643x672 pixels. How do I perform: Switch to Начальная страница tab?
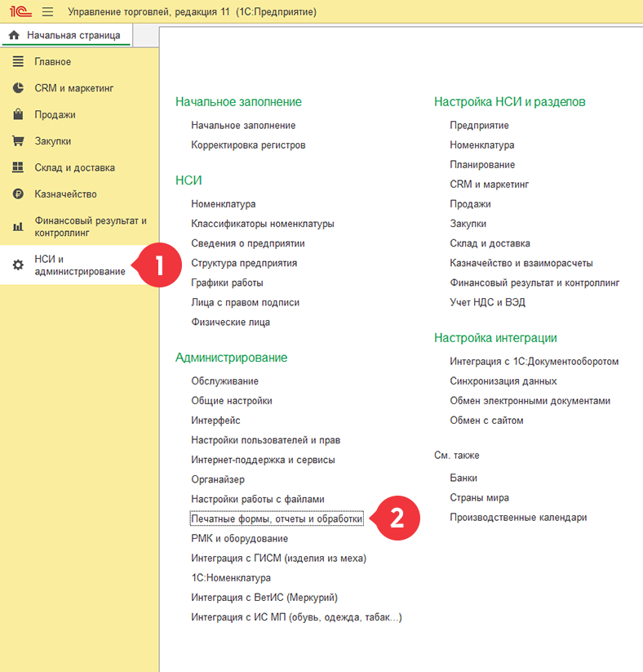coord(67,35)
